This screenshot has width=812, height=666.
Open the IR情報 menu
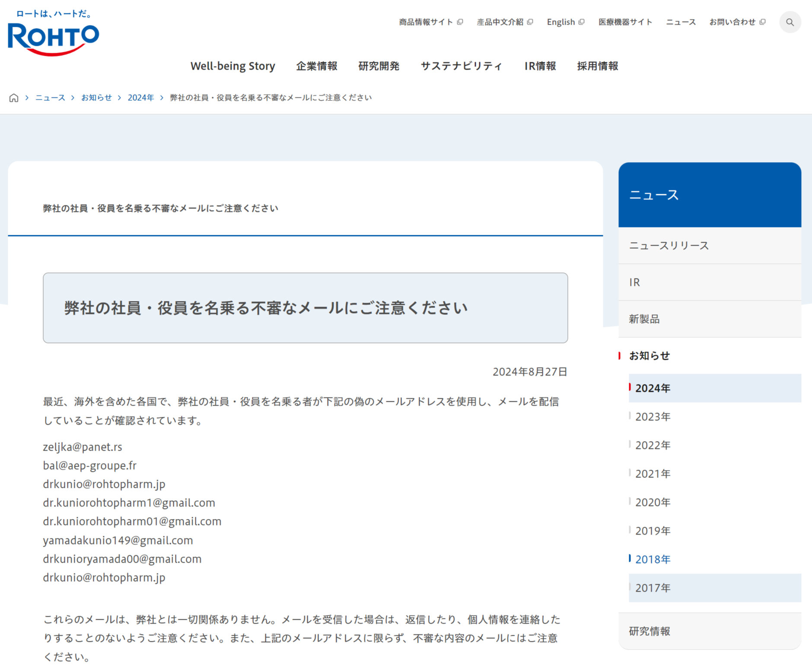(x=540, y=66)
